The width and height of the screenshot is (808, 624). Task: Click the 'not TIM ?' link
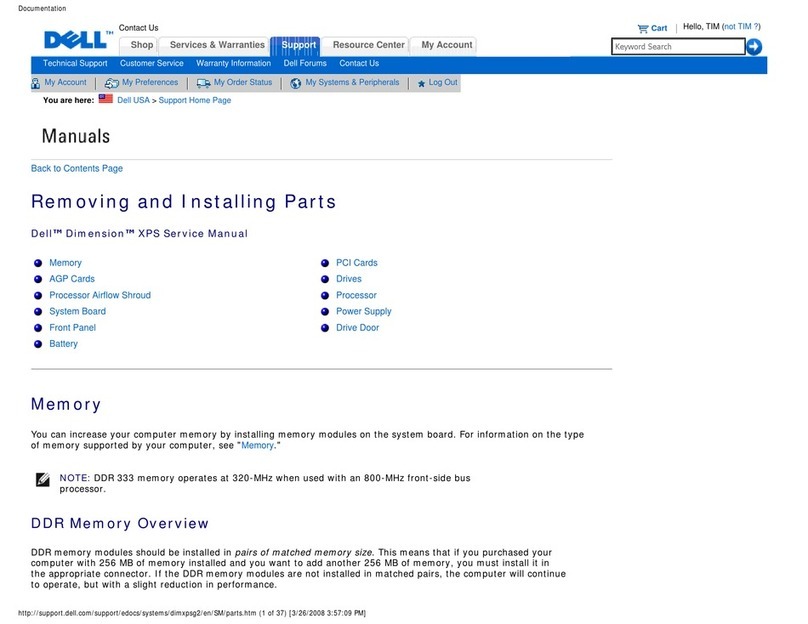coord(741,26)
